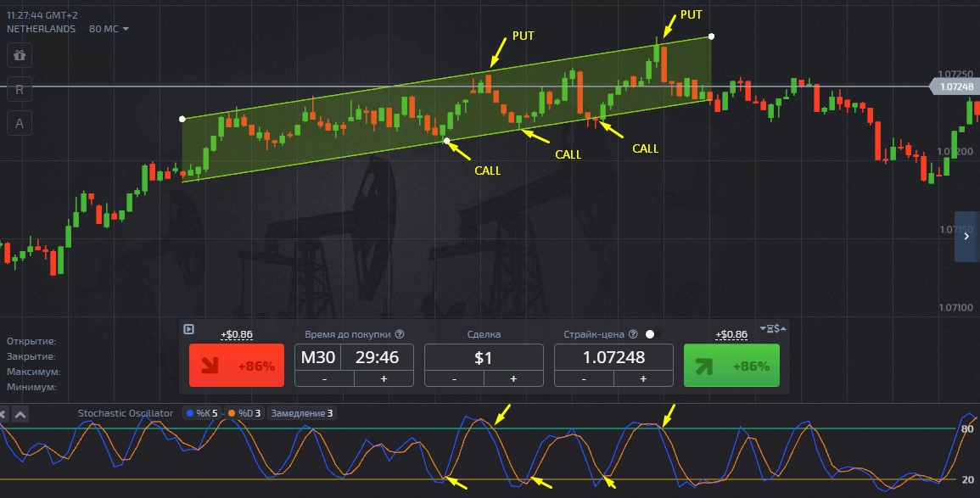Click the A button in left sidebar
Screen dimensions: 980x498
pyautogui.click(x=20, y=123)
